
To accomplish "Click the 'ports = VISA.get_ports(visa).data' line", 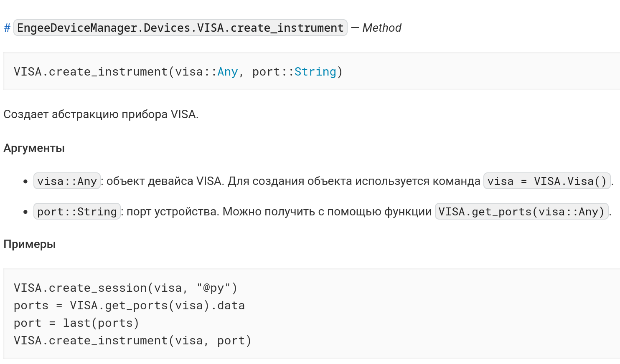I will 129,306.
